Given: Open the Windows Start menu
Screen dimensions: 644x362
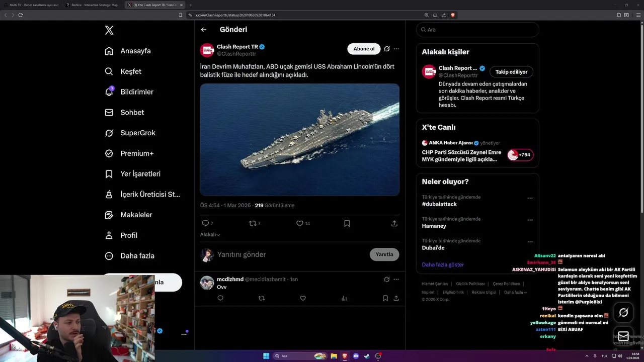Looking at the screenshot, I should click(266, 356).
